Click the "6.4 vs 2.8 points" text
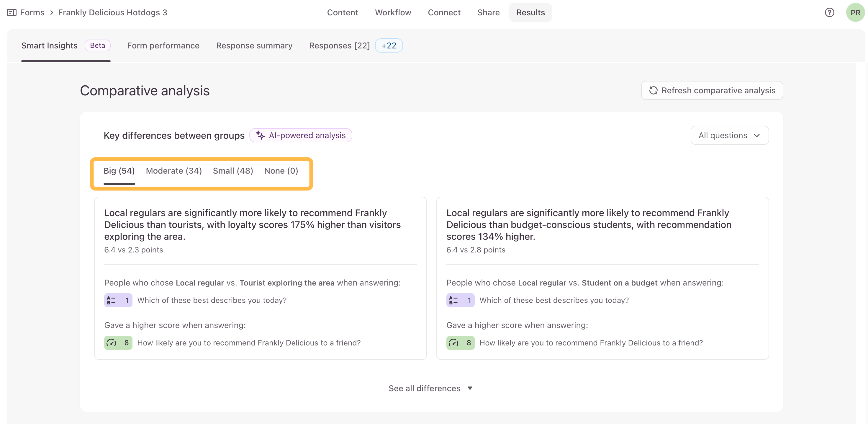The image size is (868, 424). (476, 250)
